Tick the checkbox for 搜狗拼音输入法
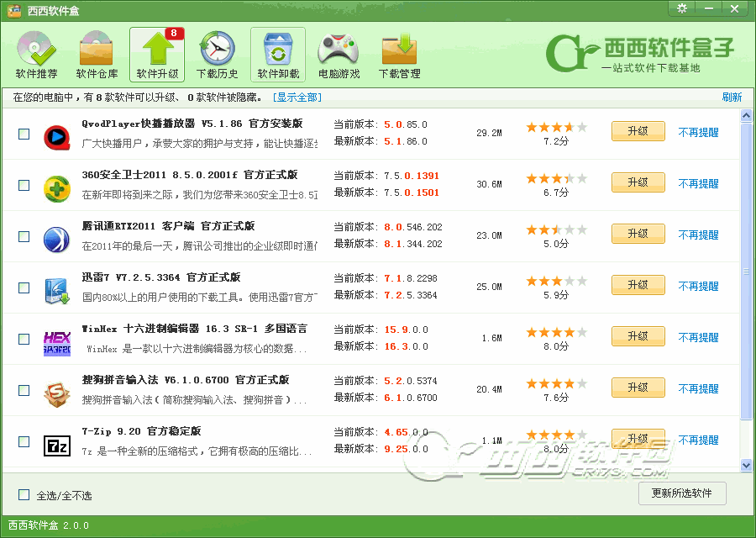 point(24,390)
